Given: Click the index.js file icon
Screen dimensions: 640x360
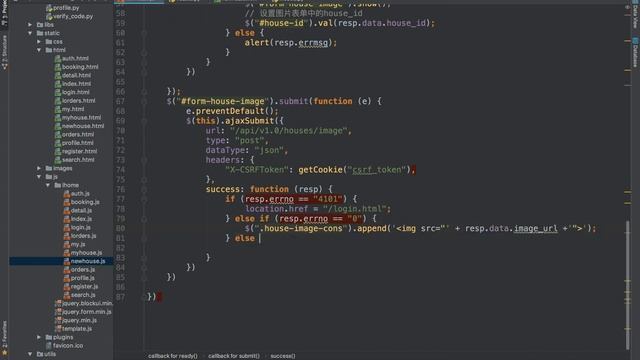Looking at the screenshot, I should (67, 219).
